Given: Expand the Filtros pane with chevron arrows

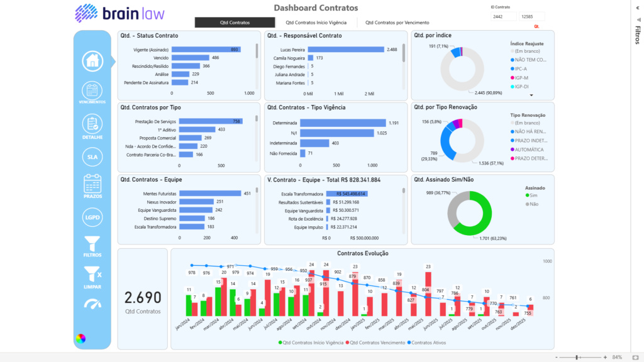Looking at the screenshot, I should tap(638, 8).
